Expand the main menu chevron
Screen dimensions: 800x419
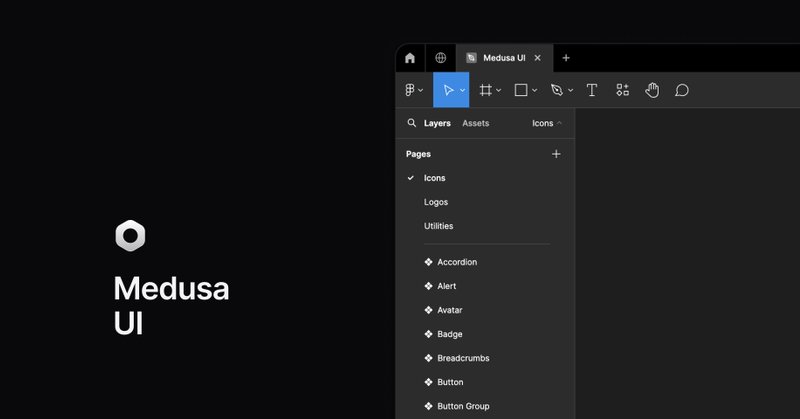point(420,90)
